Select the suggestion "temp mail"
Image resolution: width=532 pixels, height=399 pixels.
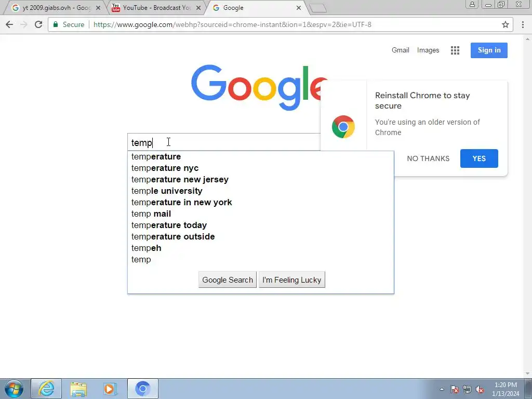tap(261, 214)
